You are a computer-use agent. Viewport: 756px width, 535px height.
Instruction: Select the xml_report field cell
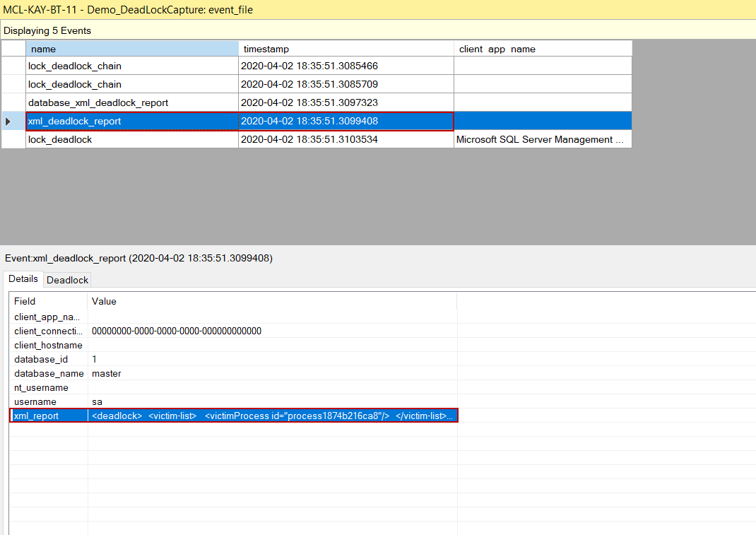click(49, 416)
